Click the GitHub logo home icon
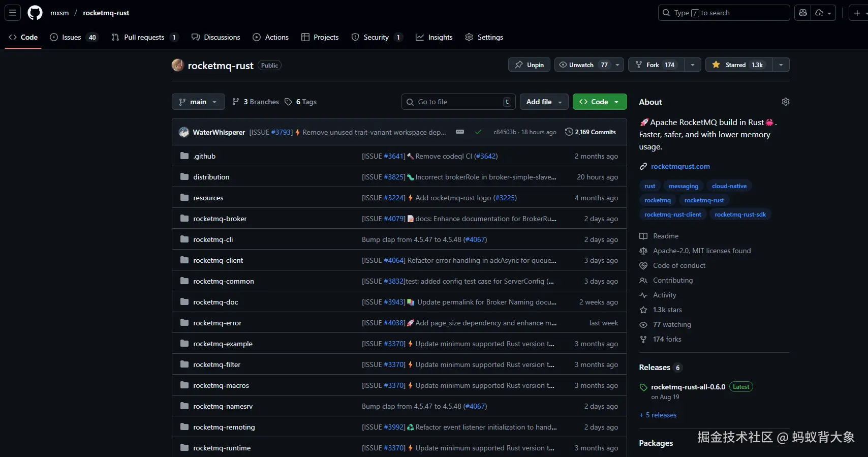Screen dimensions: 868x457 [x=35, y=13]
